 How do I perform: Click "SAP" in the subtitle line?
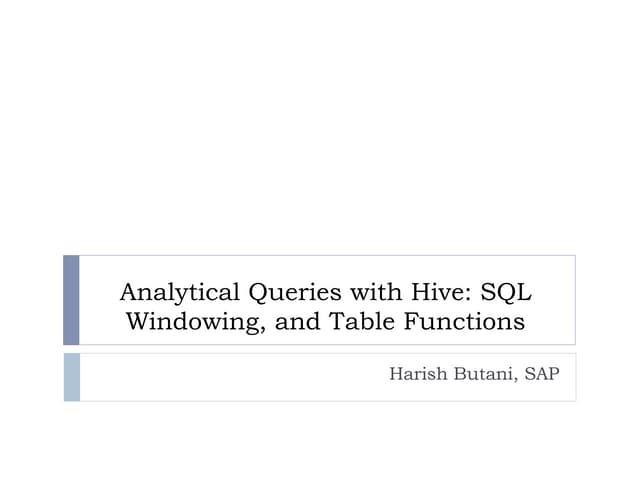coord(542,376)
